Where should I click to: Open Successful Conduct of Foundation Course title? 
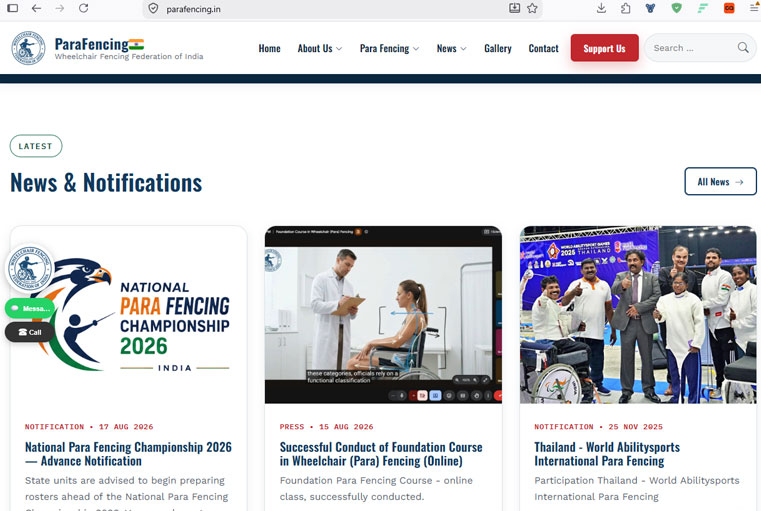381,454
